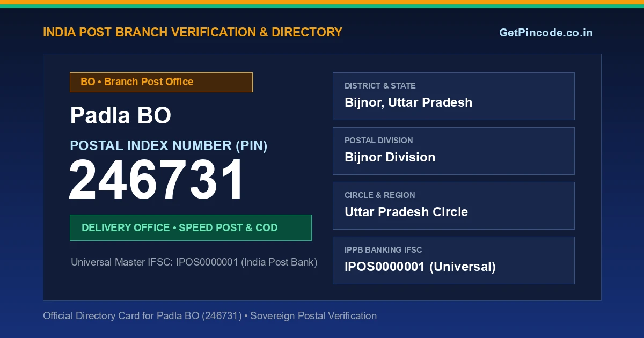The image size is (644, 338).
Task: Open the Circle & Region card
Action: point(453,205)
